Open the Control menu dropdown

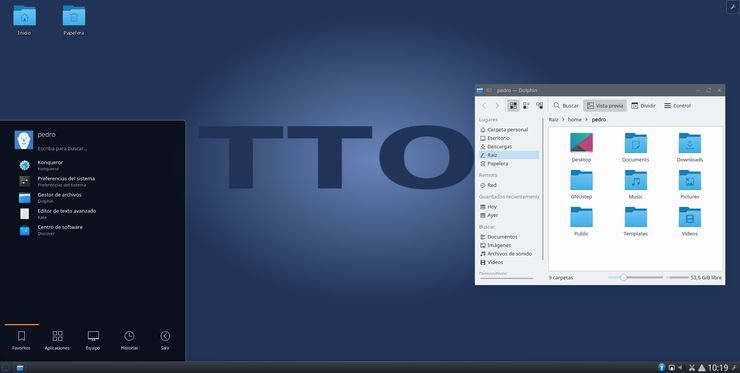click(x=677, y=106)
